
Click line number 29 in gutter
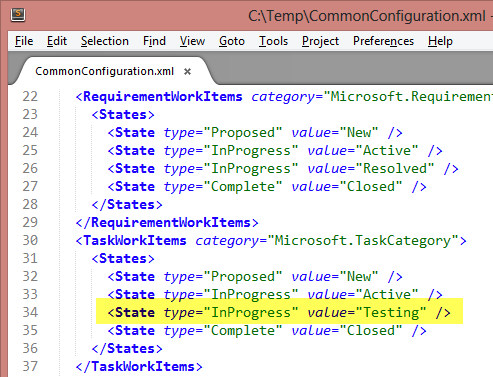point(30,223)
